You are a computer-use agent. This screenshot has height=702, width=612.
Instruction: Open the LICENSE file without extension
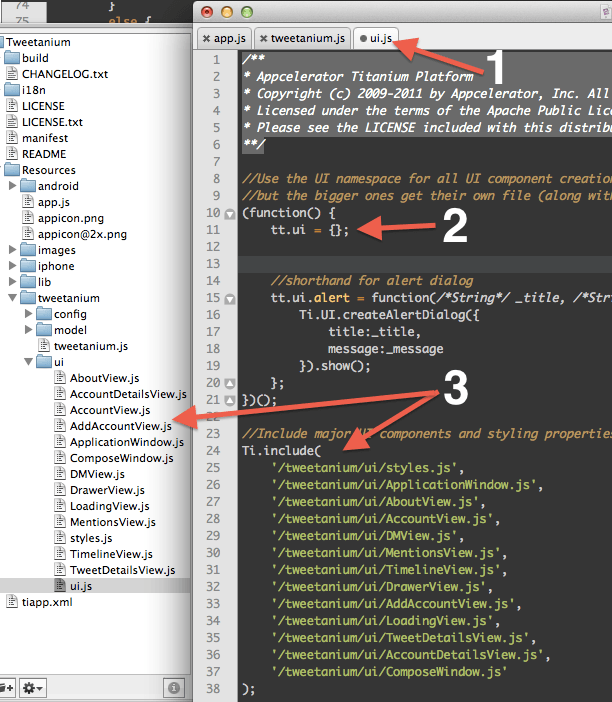coord(43,106)
